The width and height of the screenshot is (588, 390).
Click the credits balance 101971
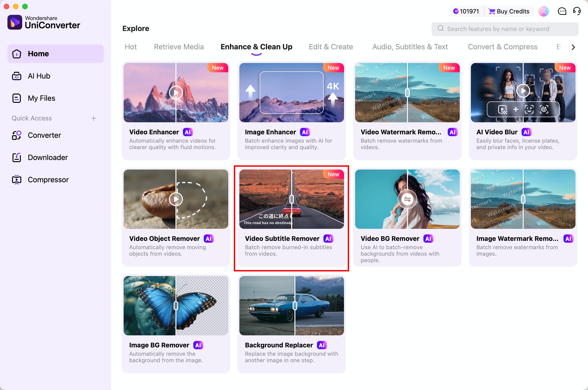pyautogui.click(x=466, y=11)
